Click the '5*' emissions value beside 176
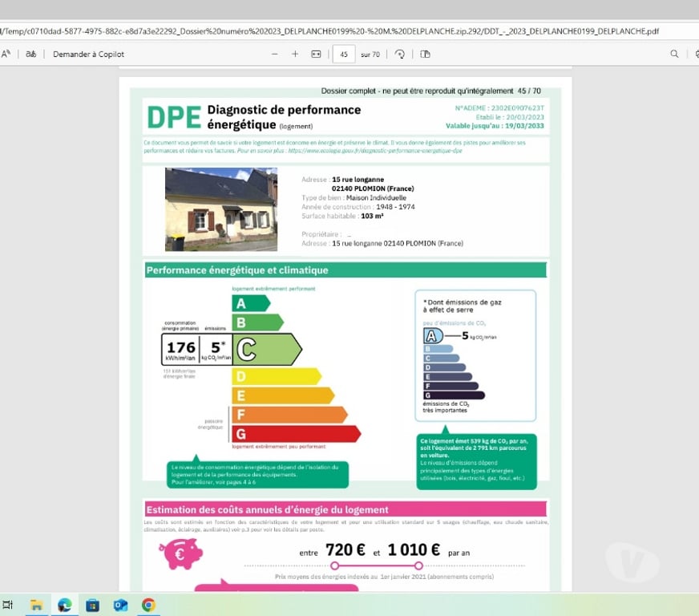The height and width of the screenshot is (616, 699). (218, 346)
